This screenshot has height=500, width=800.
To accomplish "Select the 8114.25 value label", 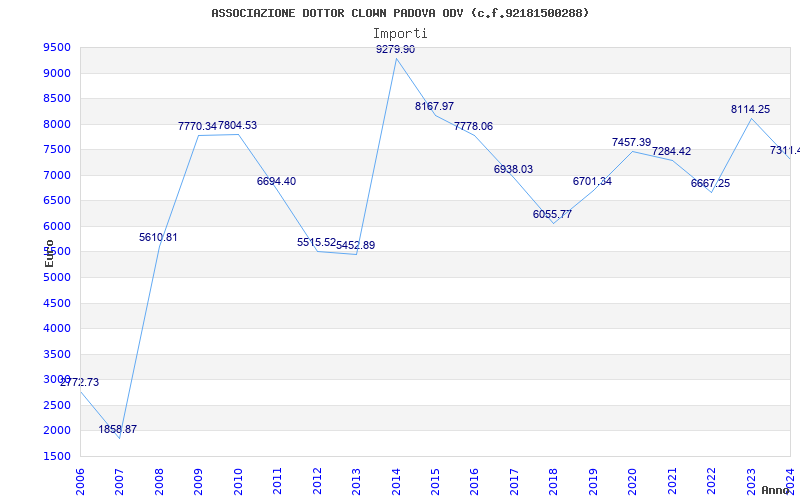I will pyautogui.click(x=751, y=110).
